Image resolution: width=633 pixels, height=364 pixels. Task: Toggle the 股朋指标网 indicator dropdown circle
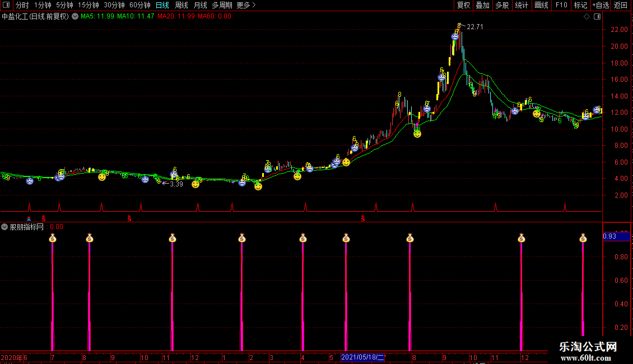pos(4,227)
